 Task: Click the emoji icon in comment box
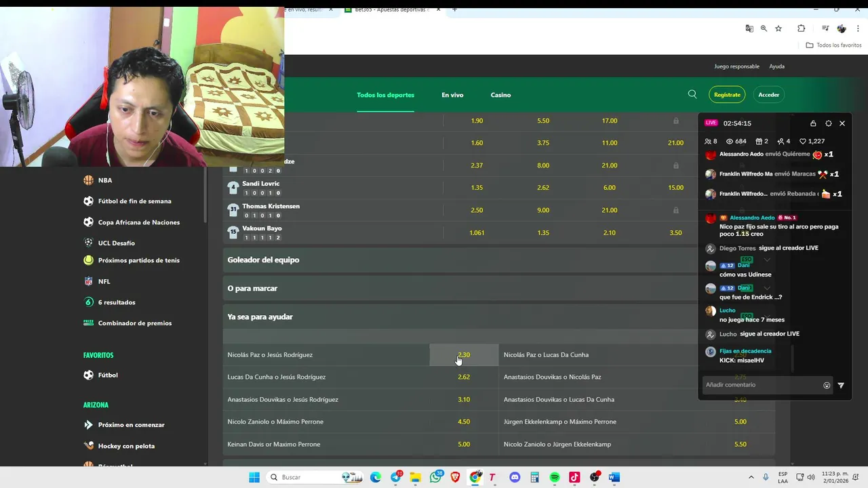(827, 385)
